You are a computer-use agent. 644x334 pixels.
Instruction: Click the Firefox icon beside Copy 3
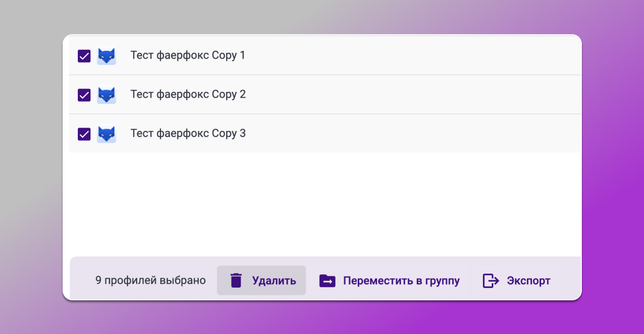point(107,134)
